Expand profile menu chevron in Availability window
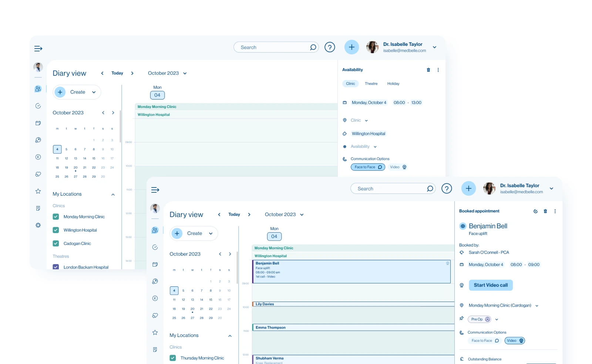Screen dimensions: 592x364 coord(435,47)
